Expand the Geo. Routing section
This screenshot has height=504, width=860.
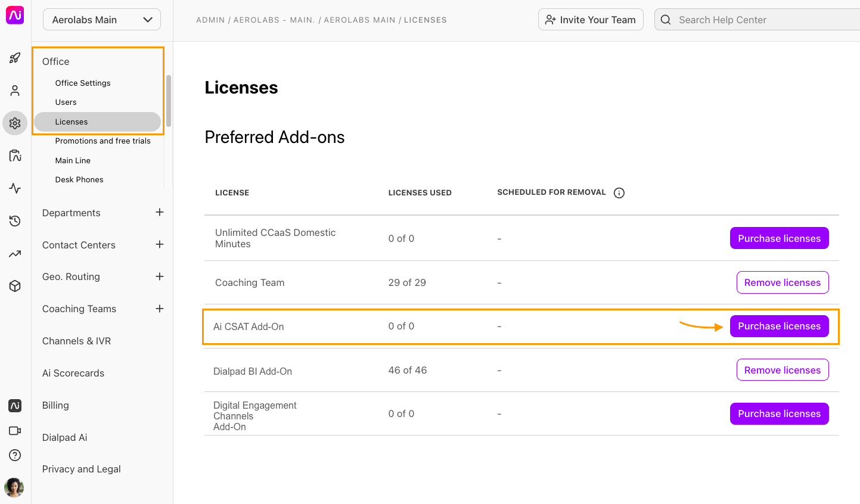pyautogui.click(x=160, y=276)
